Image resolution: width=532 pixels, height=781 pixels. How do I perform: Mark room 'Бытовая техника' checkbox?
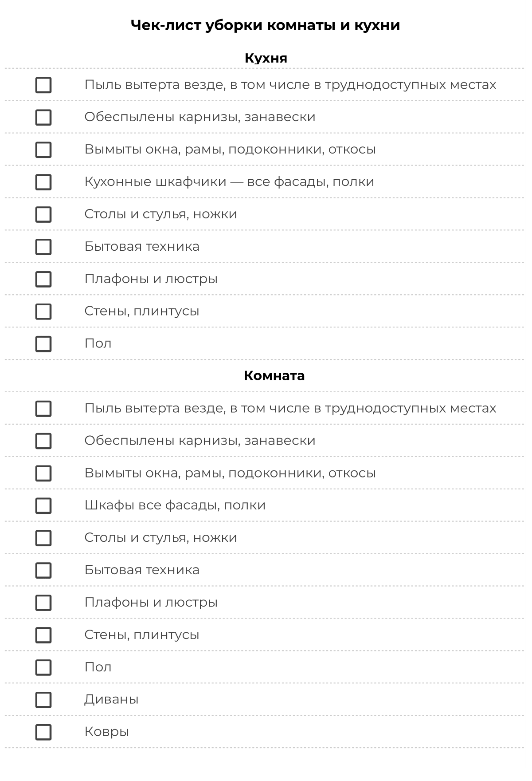[43, 570]
